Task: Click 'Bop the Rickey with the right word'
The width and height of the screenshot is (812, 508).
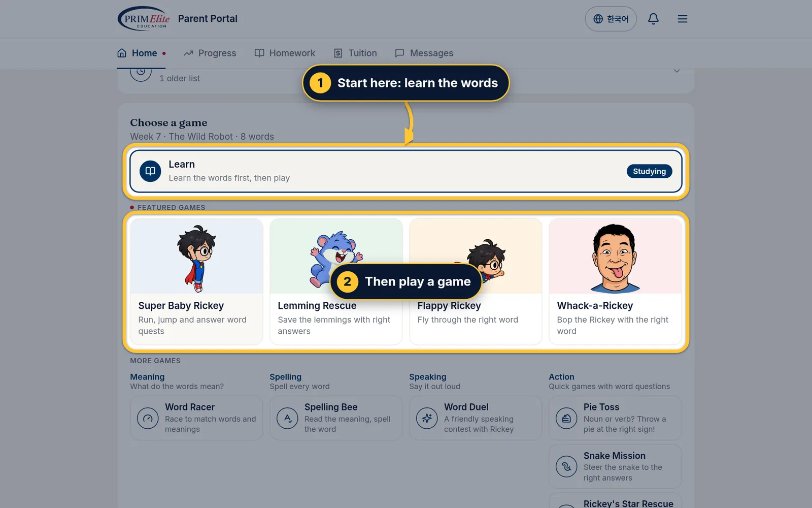Action: 613,325
